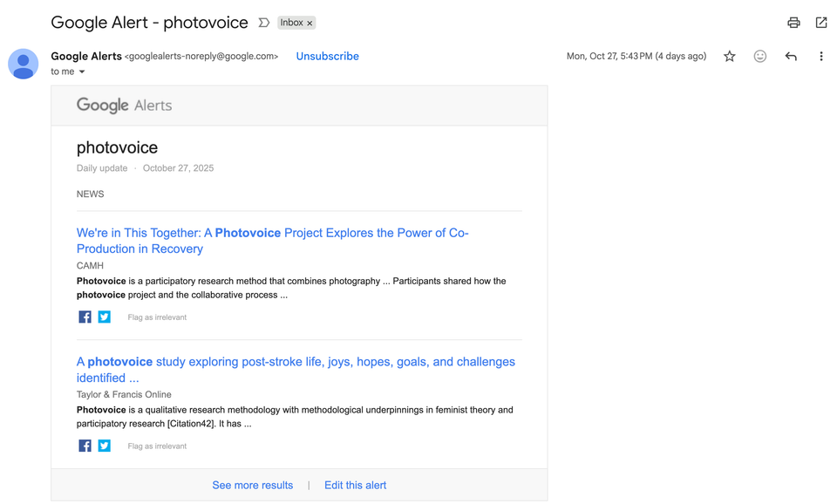Add an emoji reaction to the email

759,56
